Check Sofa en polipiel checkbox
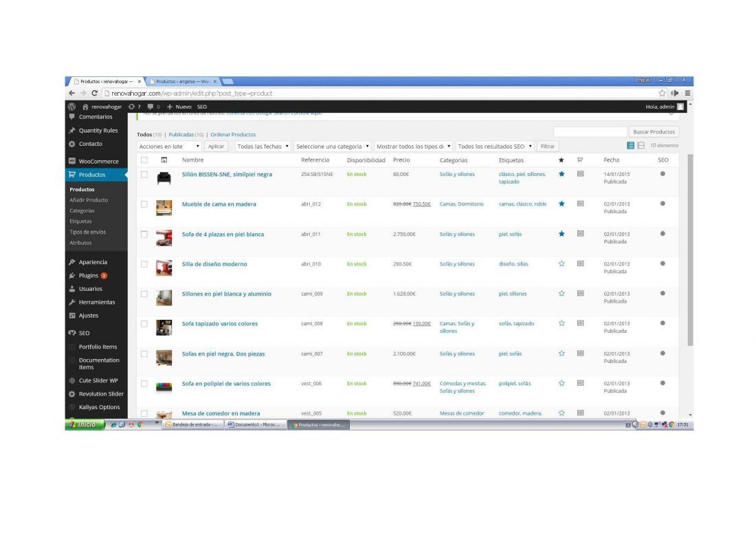Image resolution: width=756 pixels, height=535 pixels. click(x=144, y=384)
